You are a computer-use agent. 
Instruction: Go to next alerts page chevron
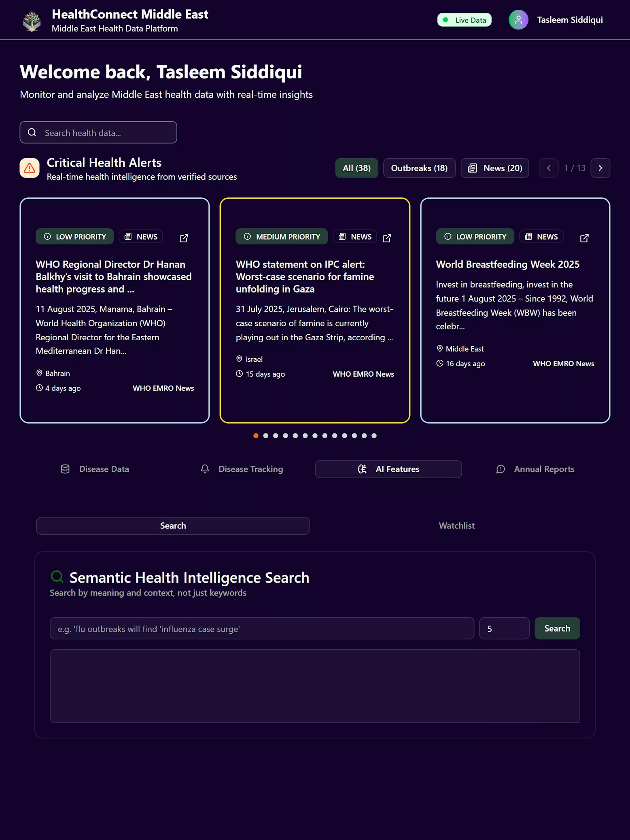(600, 168)
